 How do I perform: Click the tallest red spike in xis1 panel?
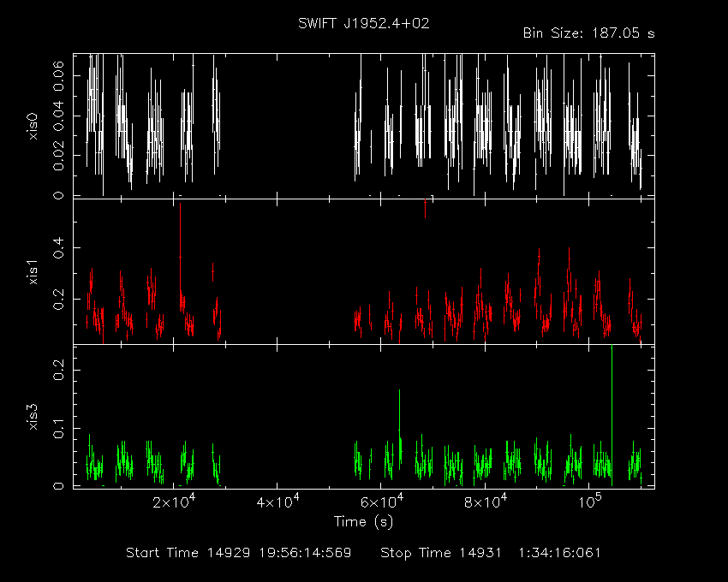[x=180, y=257]
